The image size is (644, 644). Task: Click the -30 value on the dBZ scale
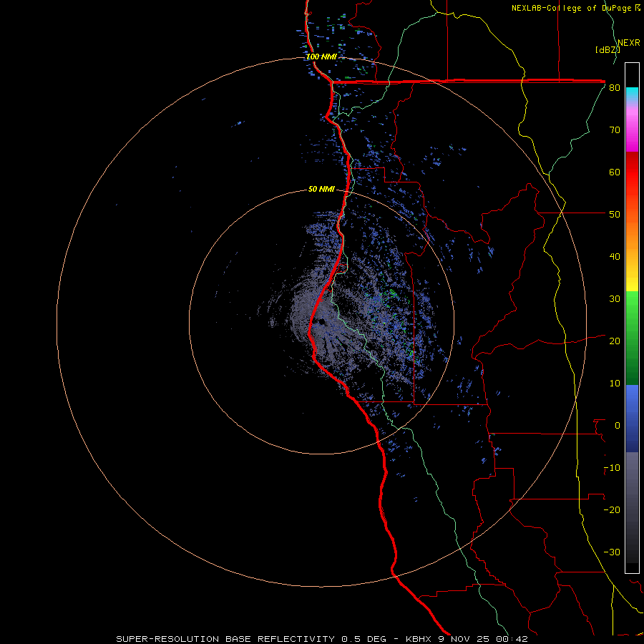coord(612,552)
